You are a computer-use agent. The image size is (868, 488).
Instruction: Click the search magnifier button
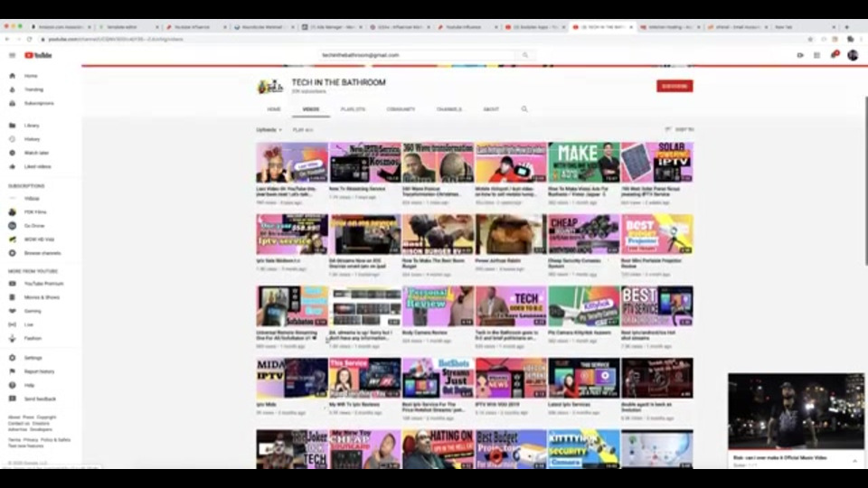[x=525, y=55]
